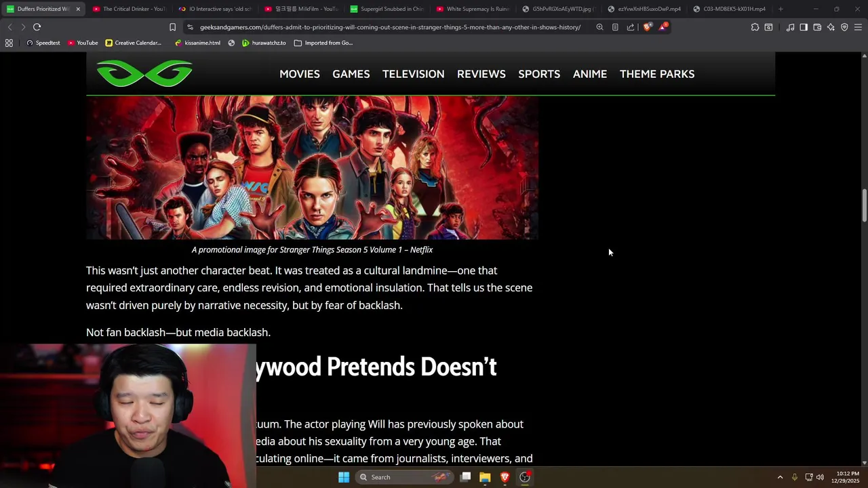This screenshot has width=868, height=488.
Task: Open the THEME PARKS menu
Action: point(657,74)
